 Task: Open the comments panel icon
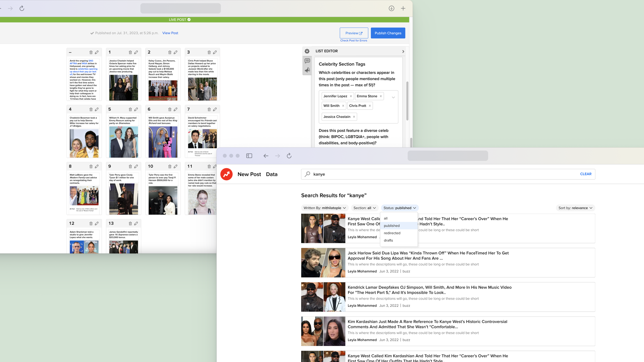307,61
